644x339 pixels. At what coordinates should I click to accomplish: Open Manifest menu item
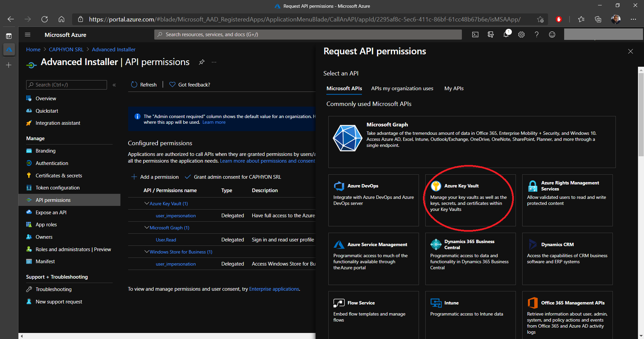(x=45, y=262)
